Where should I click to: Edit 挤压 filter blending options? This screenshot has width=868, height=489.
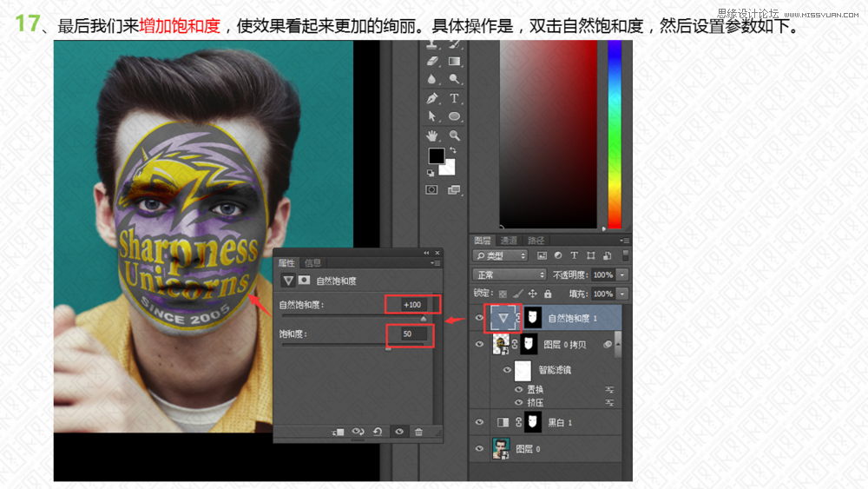coord(609,403)
